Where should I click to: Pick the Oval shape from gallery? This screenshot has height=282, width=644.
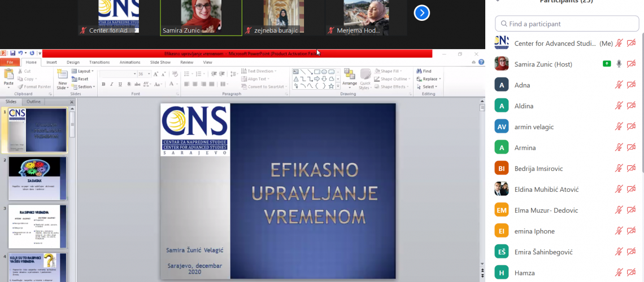click(x=324, y=72)
